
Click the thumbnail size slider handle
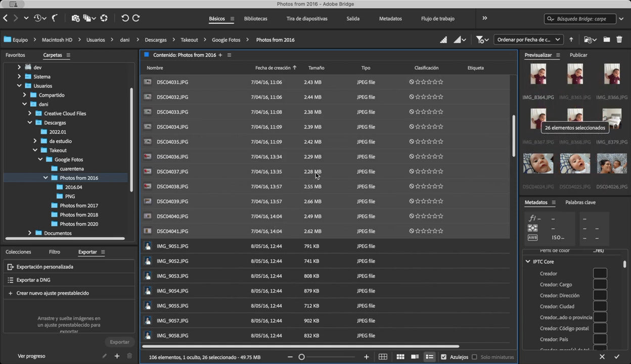tap(302, 357)
